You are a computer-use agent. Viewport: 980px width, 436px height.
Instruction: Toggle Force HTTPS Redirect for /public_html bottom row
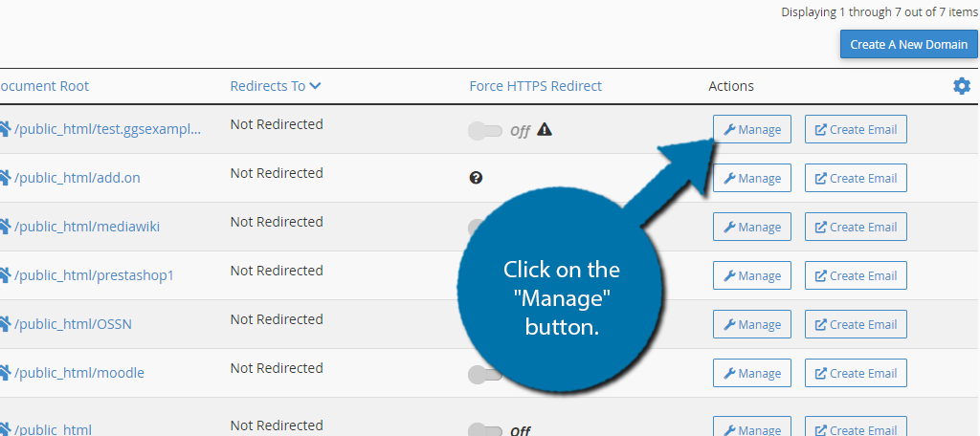coord(485,430)
